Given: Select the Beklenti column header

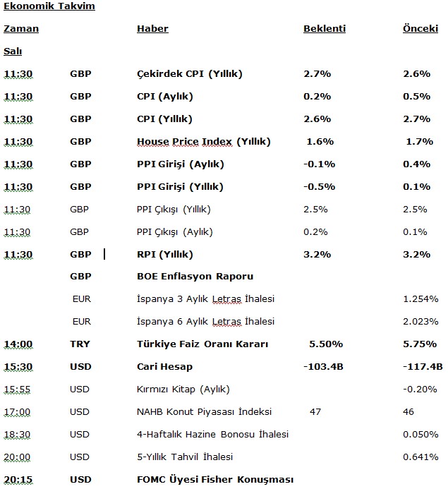Looking at the screenshot, I should pos(325,29).
